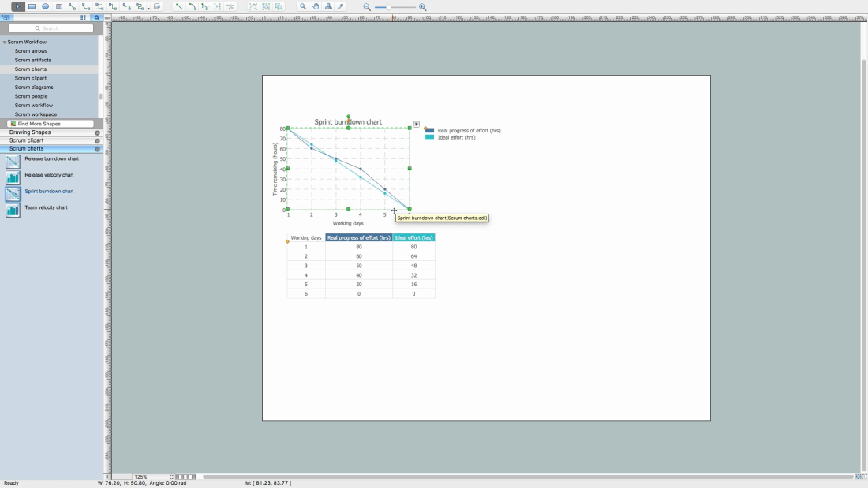Select the ellipse shape tool
Image resolution: width=868 pixels, height=488 pixels.
(45, 6)
